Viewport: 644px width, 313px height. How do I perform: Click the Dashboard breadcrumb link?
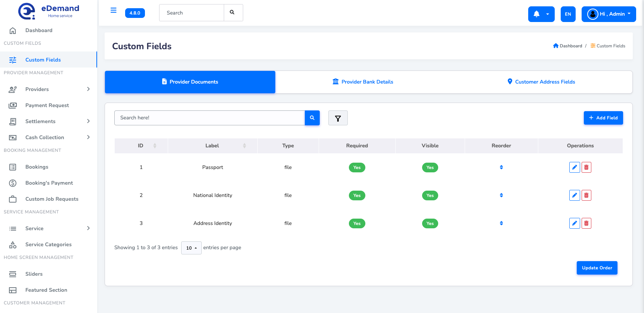pyautogui.click(x=567, y=46)
